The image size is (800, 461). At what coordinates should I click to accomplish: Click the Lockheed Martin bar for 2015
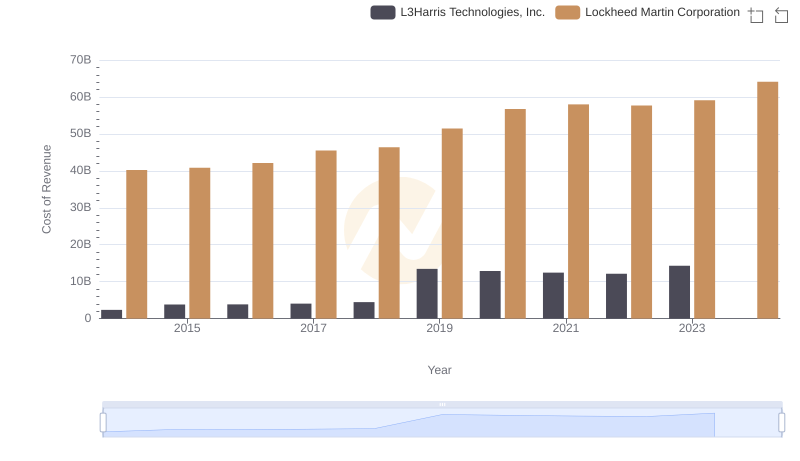[x=199, y=243]
